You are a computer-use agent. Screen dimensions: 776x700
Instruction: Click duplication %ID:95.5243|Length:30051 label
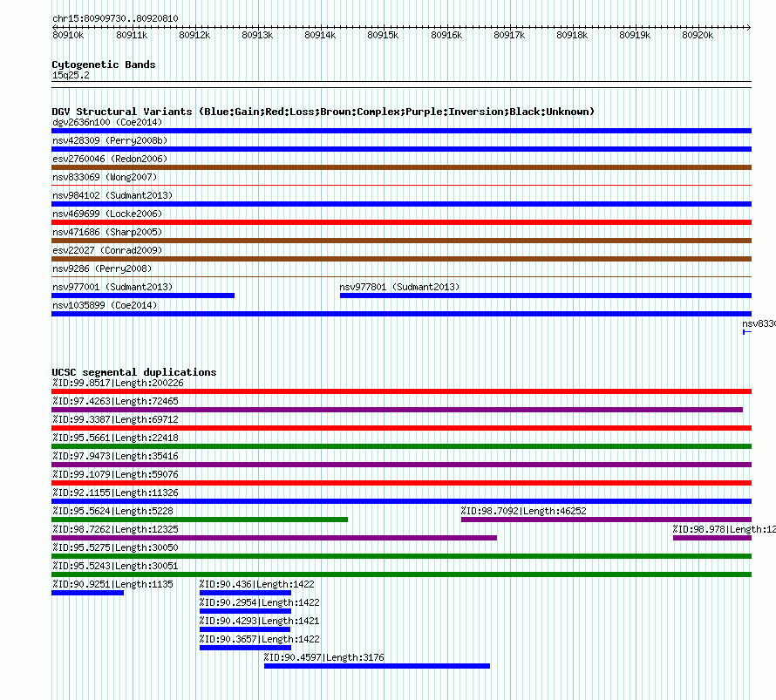pos(115,566)
